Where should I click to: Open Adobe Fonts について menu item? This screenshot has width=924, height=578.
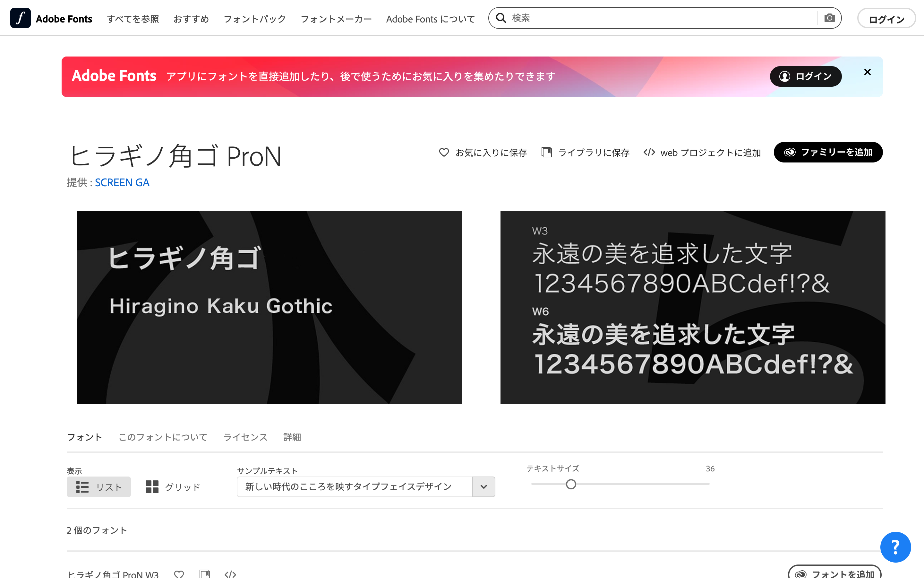point(430,19)
